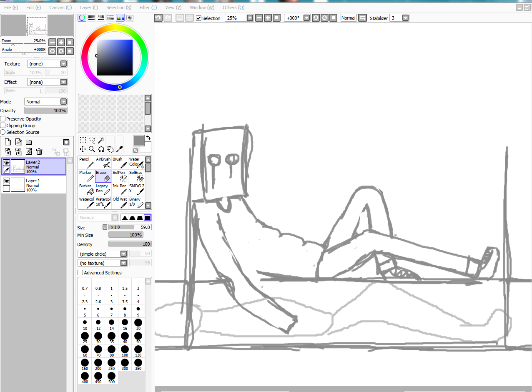Select the eyedropper color picker tool

119,149
